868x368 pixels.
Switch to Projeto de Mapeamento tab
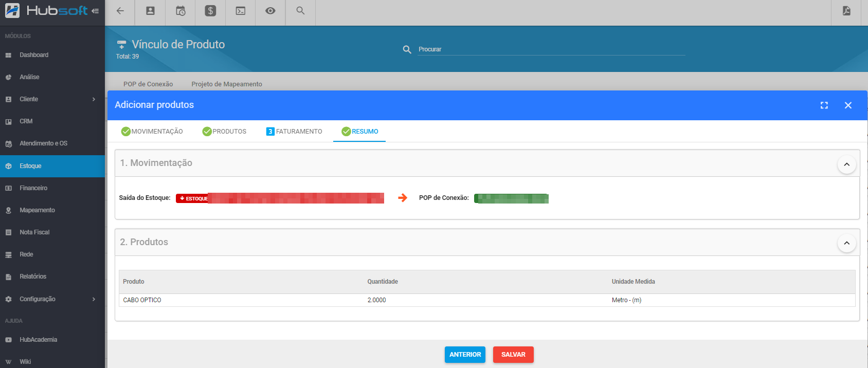pos(227,84)
